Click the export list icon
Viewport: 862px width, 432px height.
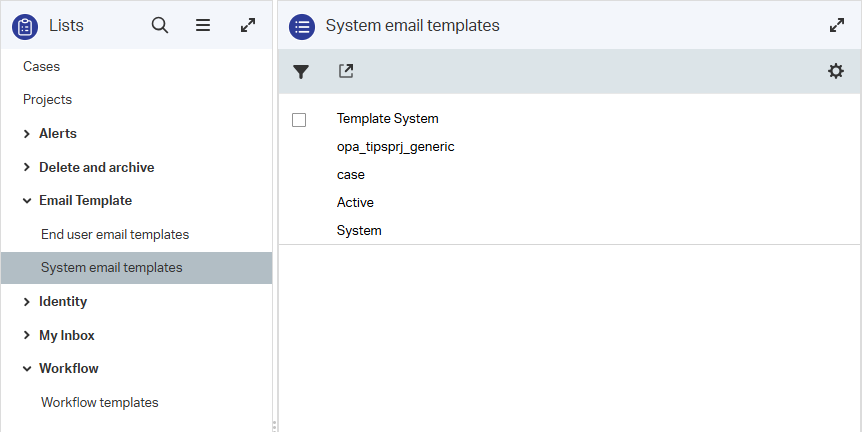click(x=346, y=71)
